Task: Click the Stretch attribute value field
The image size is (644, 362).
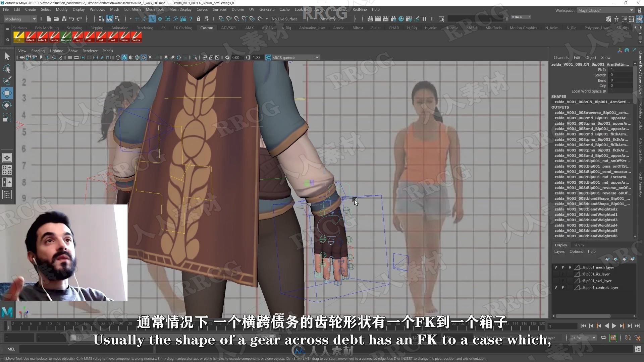Action: (x=621, y=75)
